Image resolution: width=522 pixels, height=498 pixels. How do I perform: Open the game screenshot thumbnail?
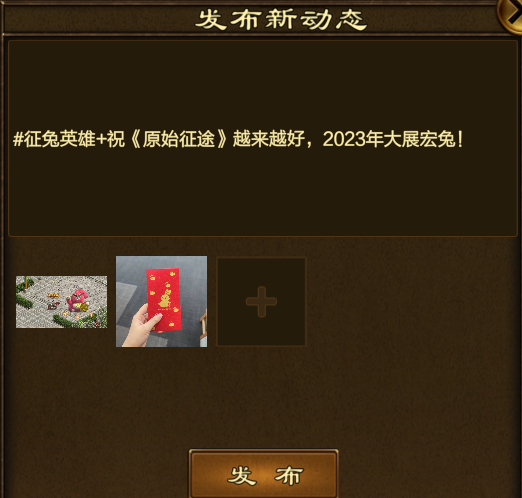tap(62, 302)
